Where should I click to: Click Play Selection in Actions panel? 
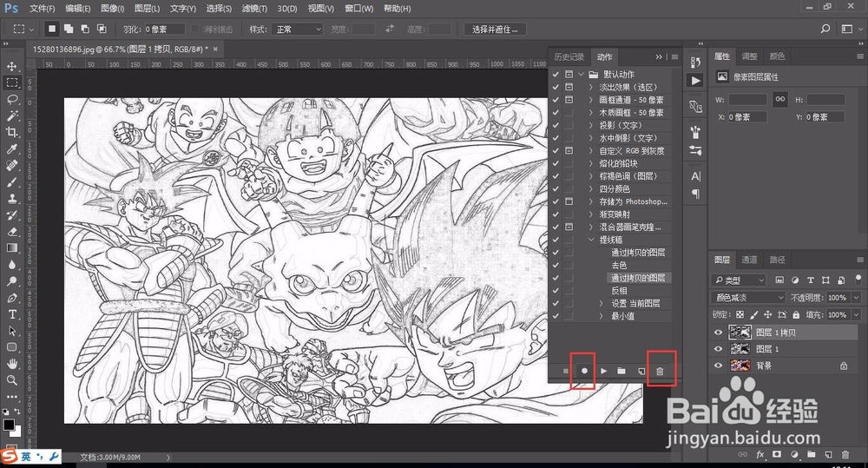coord(603,371)
